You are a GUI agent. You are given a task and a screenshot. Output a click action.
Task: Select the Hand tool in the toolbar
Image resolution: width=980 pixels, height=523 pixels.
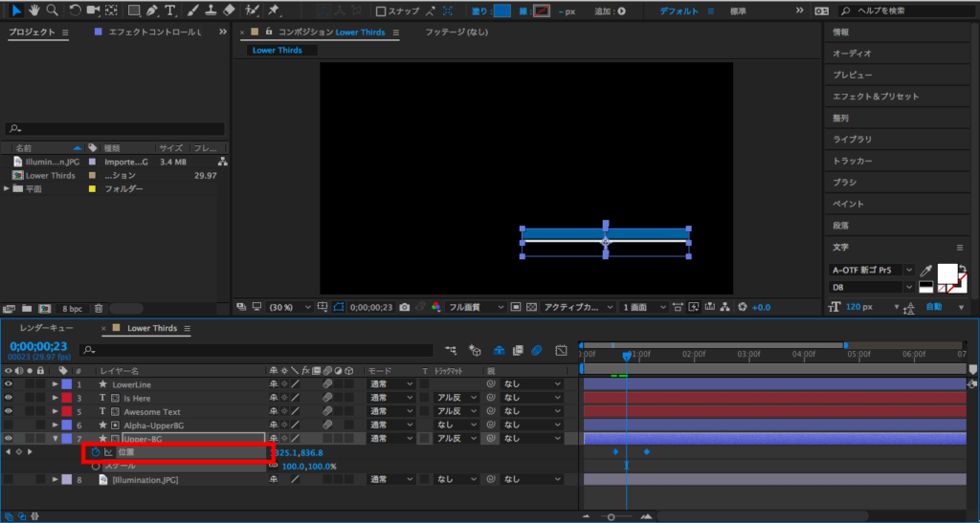(x=33, y=11)
